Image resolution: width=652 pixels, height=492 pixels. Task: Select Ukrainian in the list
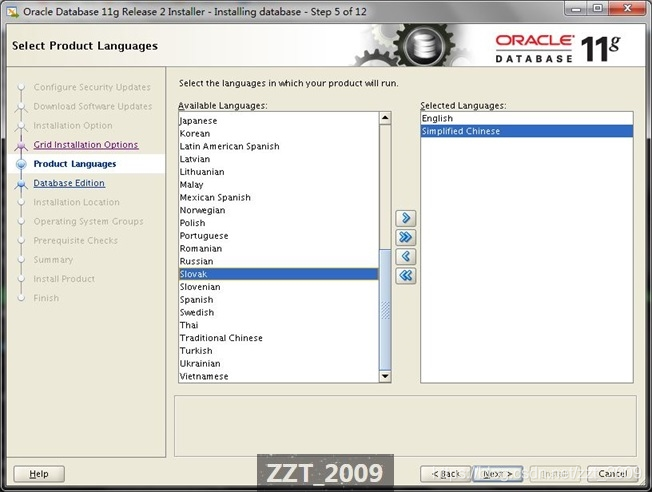[x=279, y=363]
